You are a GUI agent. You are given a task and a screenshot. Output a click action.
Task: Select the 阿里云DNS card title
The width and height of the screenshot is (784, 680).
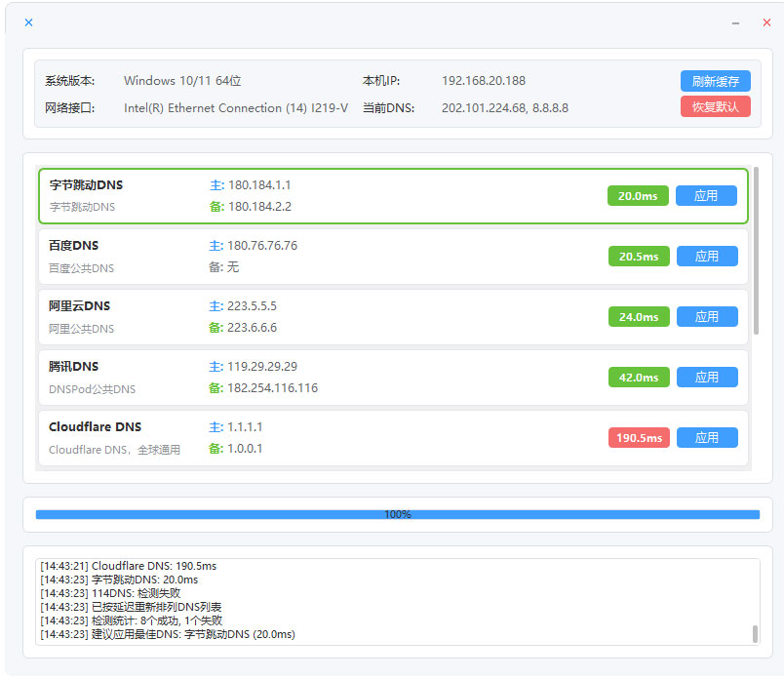click(80, 306)
